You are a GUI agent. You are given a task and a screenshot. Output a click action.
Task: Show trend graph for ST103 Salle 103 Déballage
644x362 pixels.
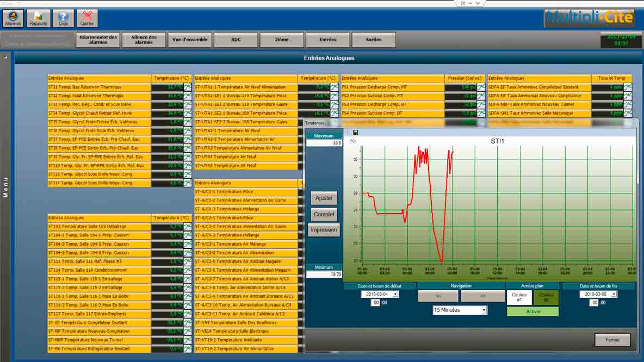click(x=188, y=227)
